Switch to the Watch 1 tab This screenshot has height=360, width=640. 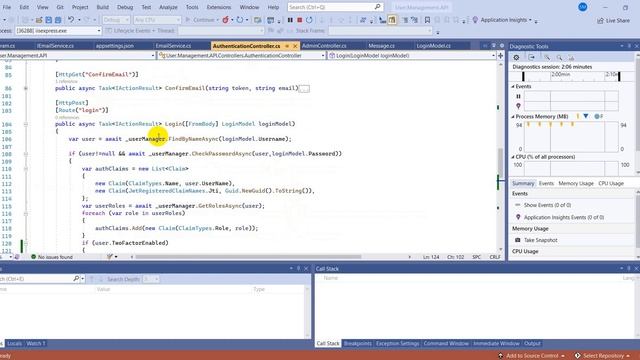36,344
